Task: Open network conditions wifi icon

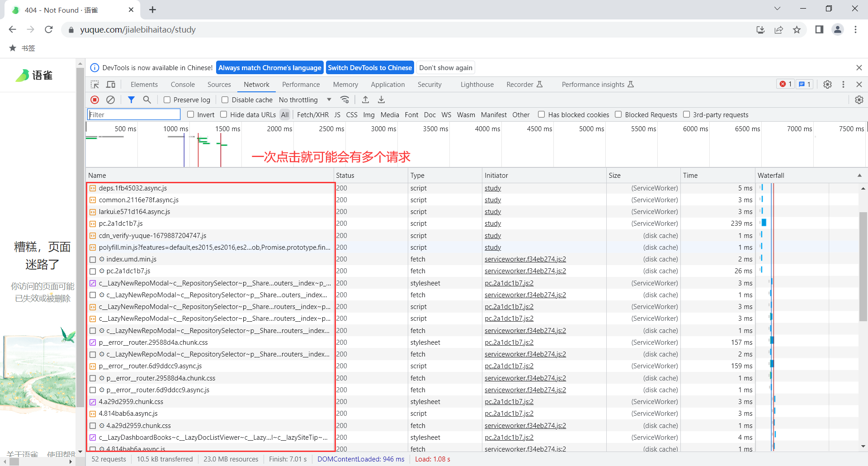Action: 345,100
